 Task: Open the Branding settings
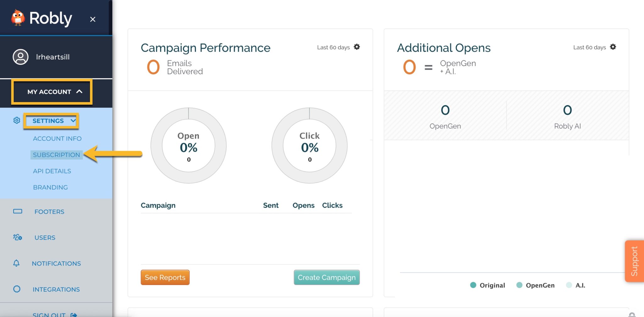[50, 188]
